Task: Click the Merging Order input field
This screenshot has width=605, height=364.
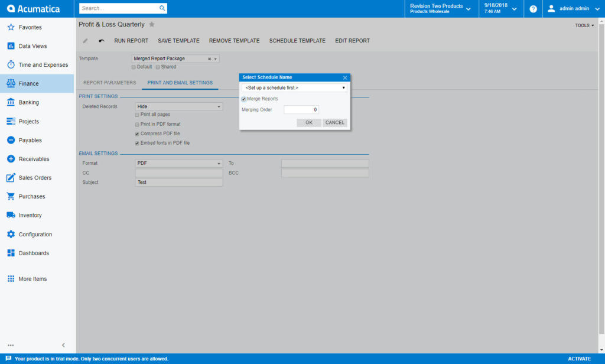Action: tap(301, 109)
